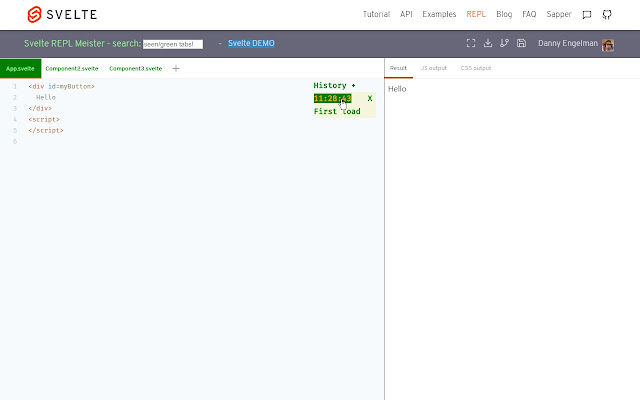Open the GitHub icon in top navigation
The image size is (640, 400).
pos(607,15)
